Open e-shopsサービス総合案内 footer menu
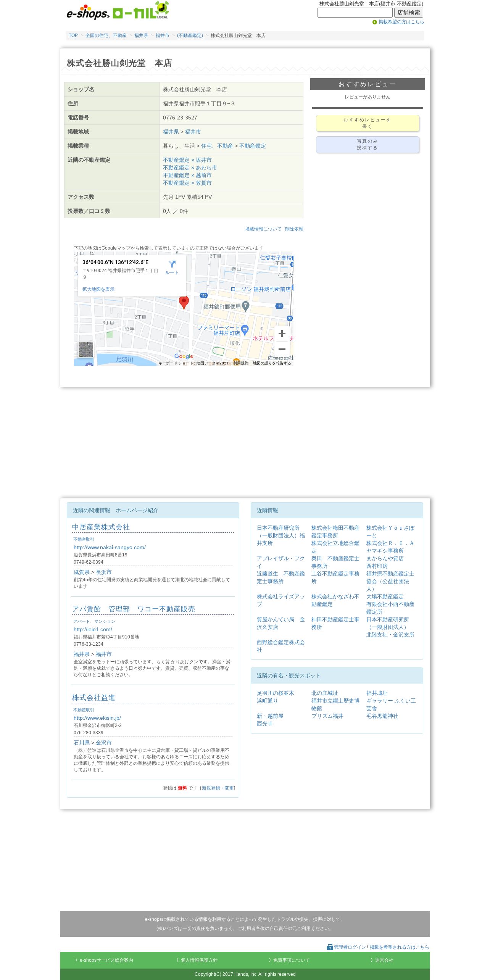The width and height of the screenshot is (490, 980). click(x=104, y=960)
